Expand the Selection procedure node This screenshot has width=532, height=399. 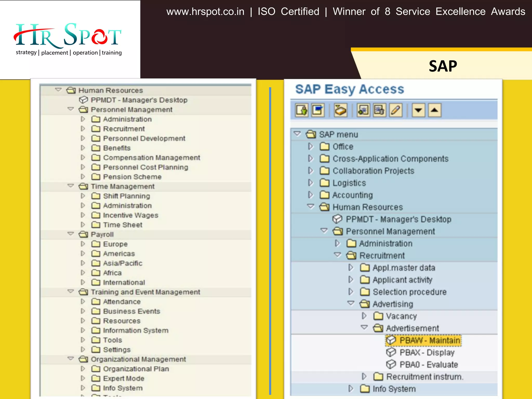(x=351, y=292)
